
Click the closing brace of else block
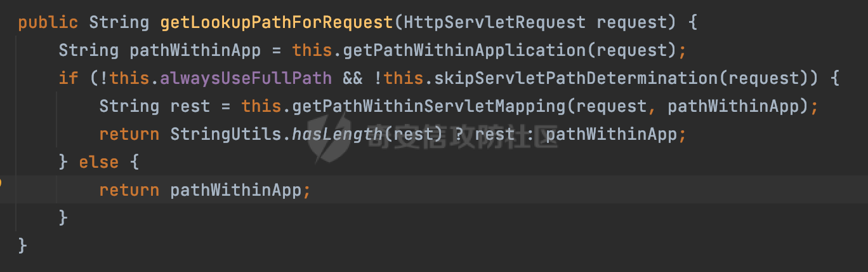(63, 218)
